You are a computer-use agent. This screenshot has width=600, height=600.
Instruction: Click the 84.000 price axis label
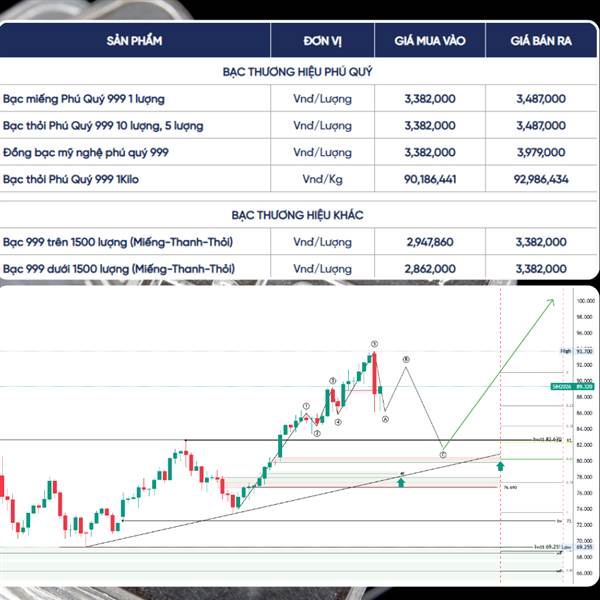point(585,429)
